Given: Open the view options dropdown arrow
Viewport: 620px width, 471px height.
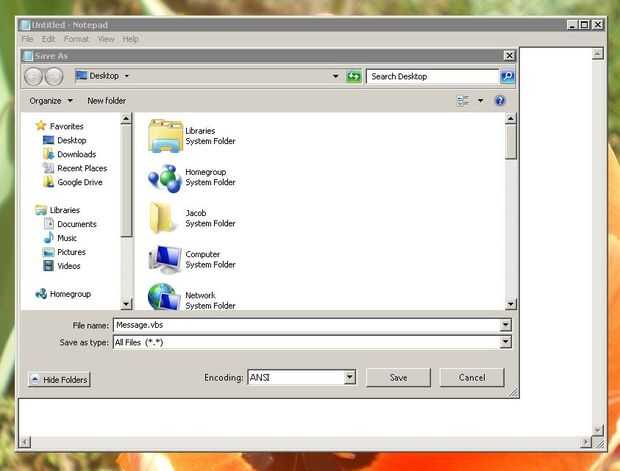Looking at the screenshot, I should click(x=480, y=101).
